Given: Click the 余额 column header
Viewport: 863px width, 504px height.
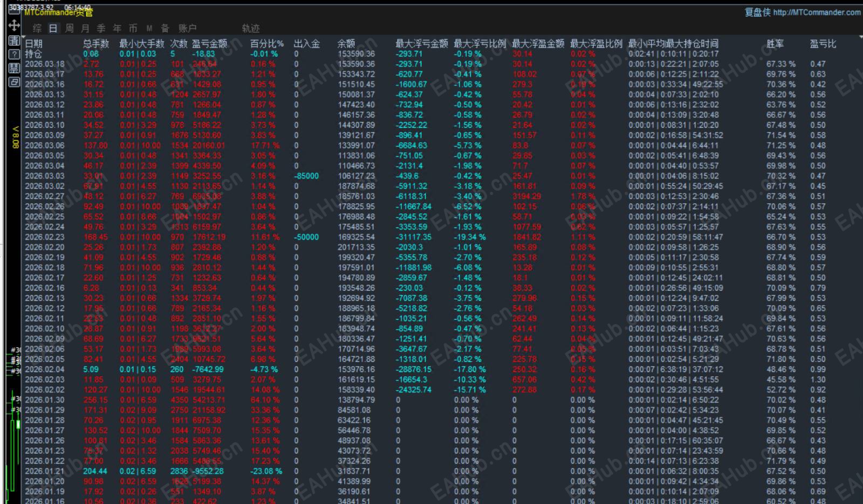Looking at the screenshot, I should 346,44.
